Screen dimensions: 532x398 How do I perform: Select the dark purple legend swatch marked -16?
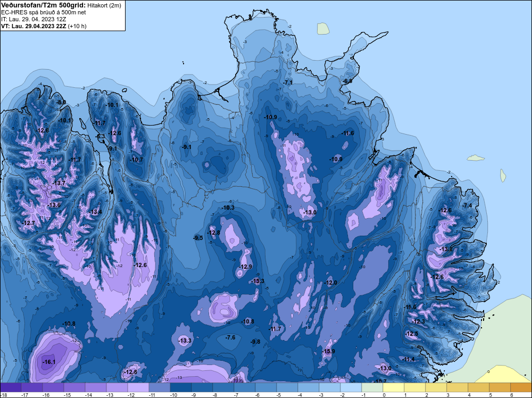pos(53,387)
